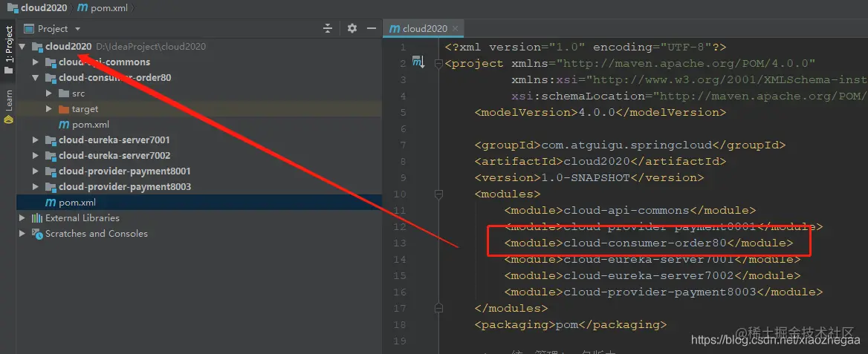This screenshot has width=868, height=354.
Task: Click the collapse all icon in Project panel
Action: [328, 28]
